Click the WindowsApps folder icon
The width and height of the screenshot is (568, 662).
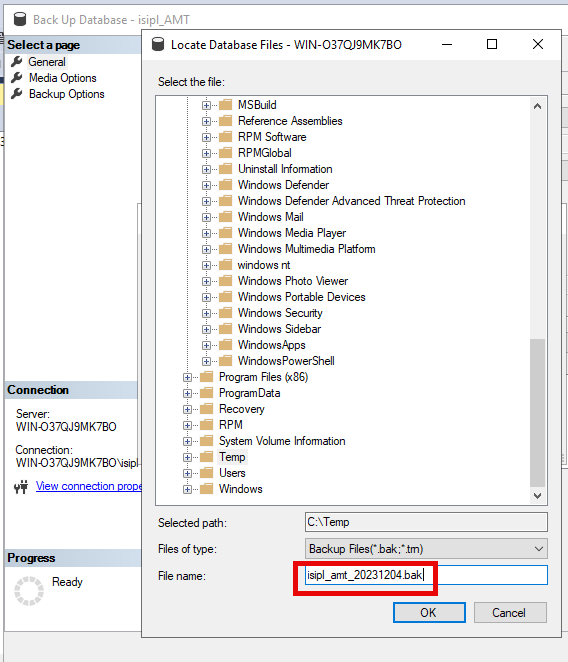tap(226, 345)
